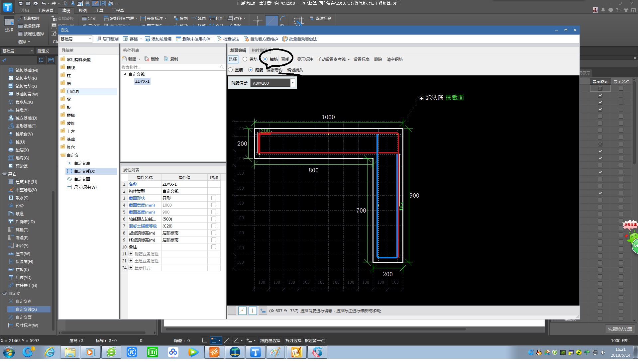Open the 工程设置 ribbon tab

46,11
